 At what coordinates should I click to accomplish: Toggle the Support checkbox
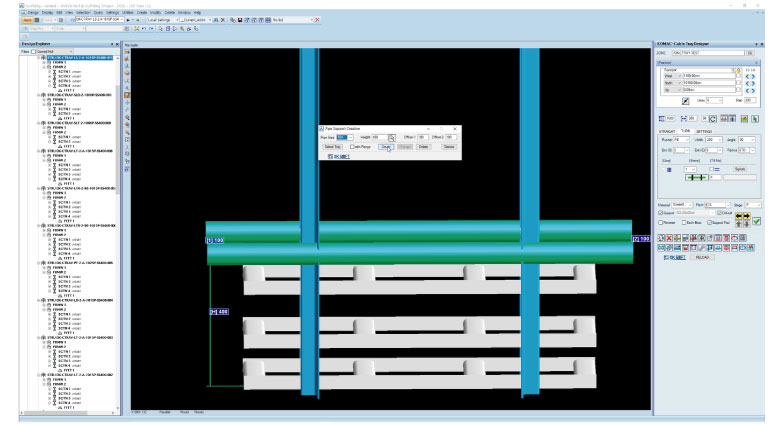pos(660,213)
